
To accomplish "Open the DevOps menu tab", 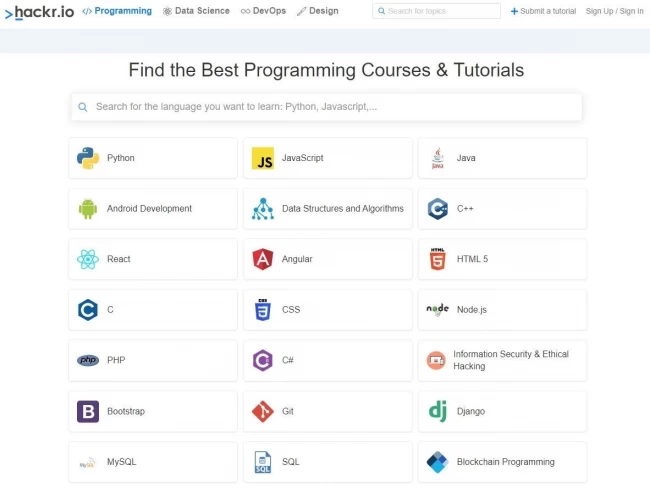I will click(x=263, y=11).
